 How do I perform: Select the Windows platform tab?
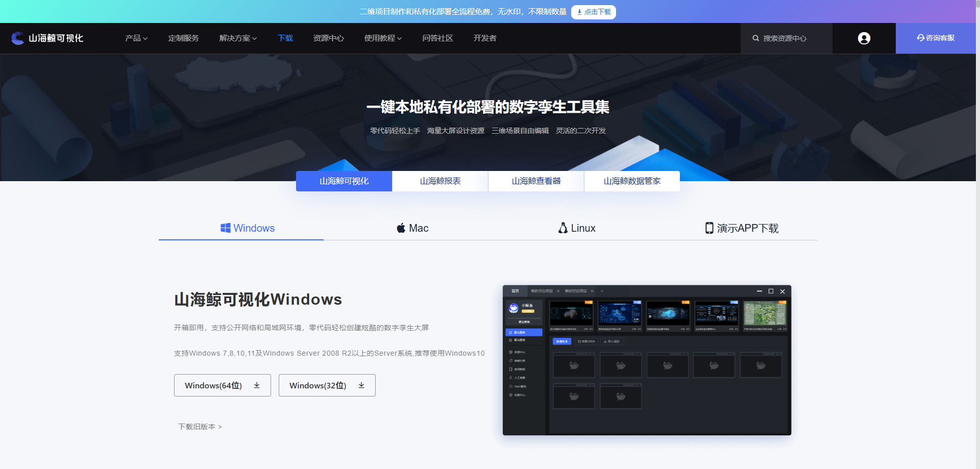point(241,228)
